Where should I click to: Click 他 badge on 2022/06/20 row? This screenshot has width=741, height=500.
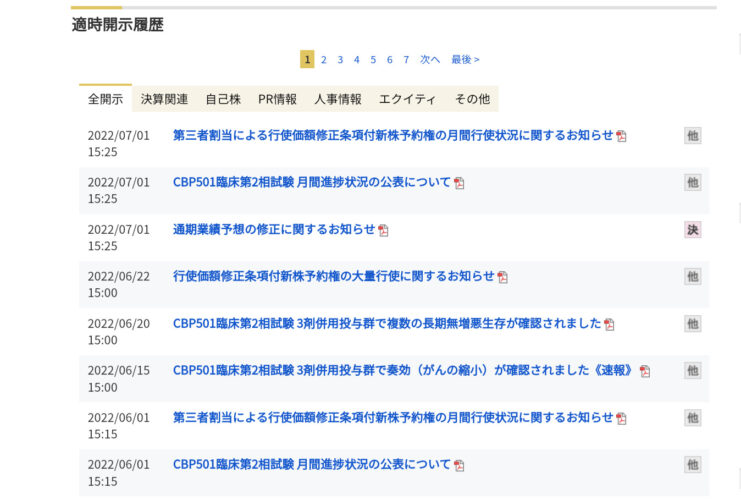pyautogui.click(x=692, y=324)
